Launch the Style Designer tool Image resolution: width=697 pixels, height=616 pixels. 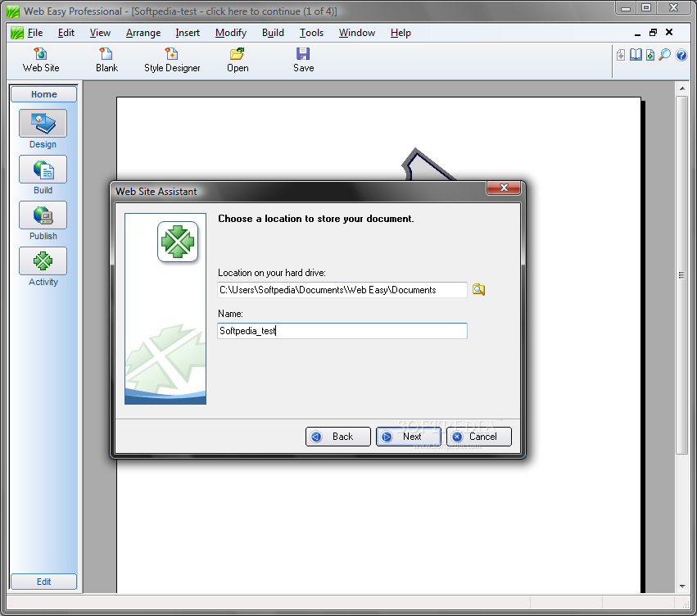click(172, 60)
